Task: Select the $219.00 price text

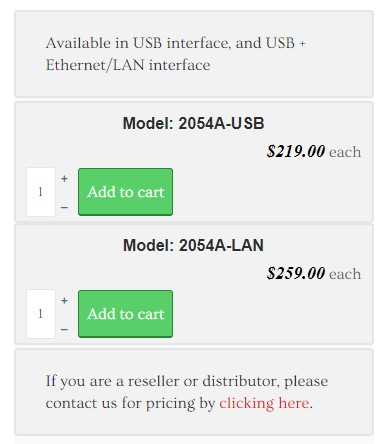Action: coord(296,151)
